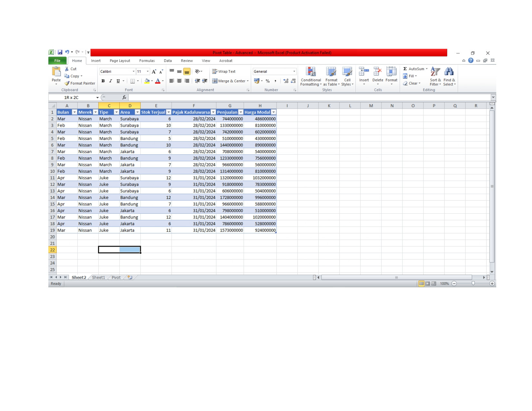Screen dimensions: 532x411
Task: Open the Penjualan column filter dropdown
Action: pyautogui.click(x=241, y=112)
